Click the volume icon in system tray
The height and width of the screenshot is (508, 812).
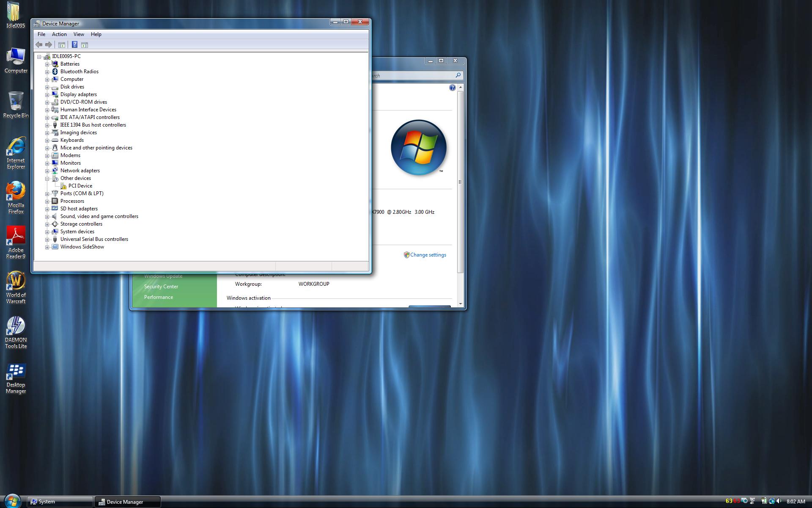coord(779,501)
